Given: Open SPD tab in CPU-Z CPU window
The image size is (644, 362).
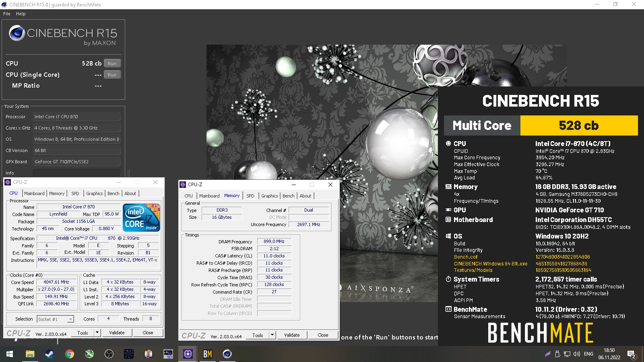Looking at the screenshot, I should point(75,193).
